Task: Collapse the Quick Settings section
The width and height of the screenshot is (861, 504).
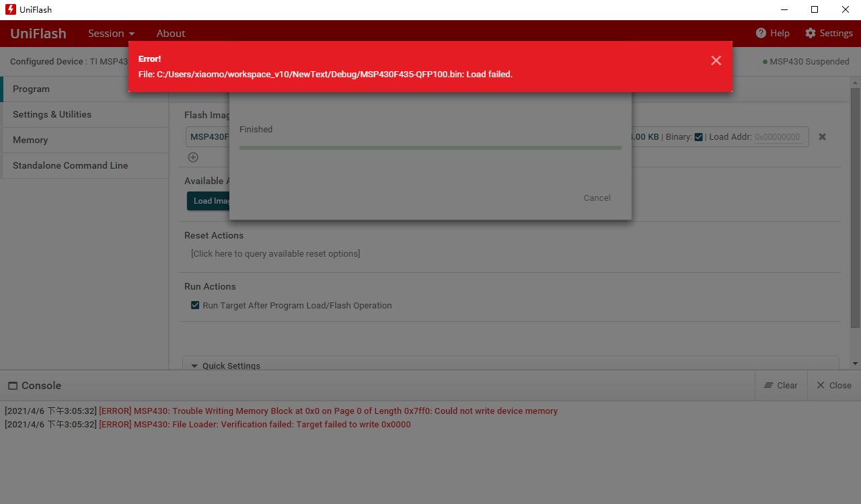Action: click(194, 366)
